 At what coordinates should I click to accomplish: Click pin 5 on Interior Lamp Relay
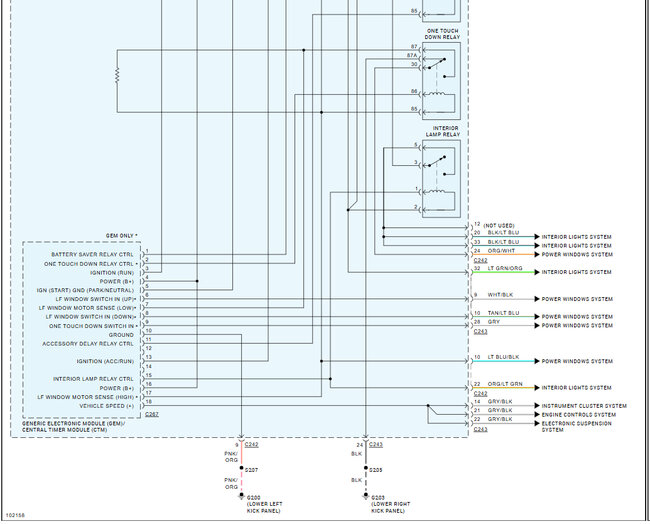click(x=416, y=145)
